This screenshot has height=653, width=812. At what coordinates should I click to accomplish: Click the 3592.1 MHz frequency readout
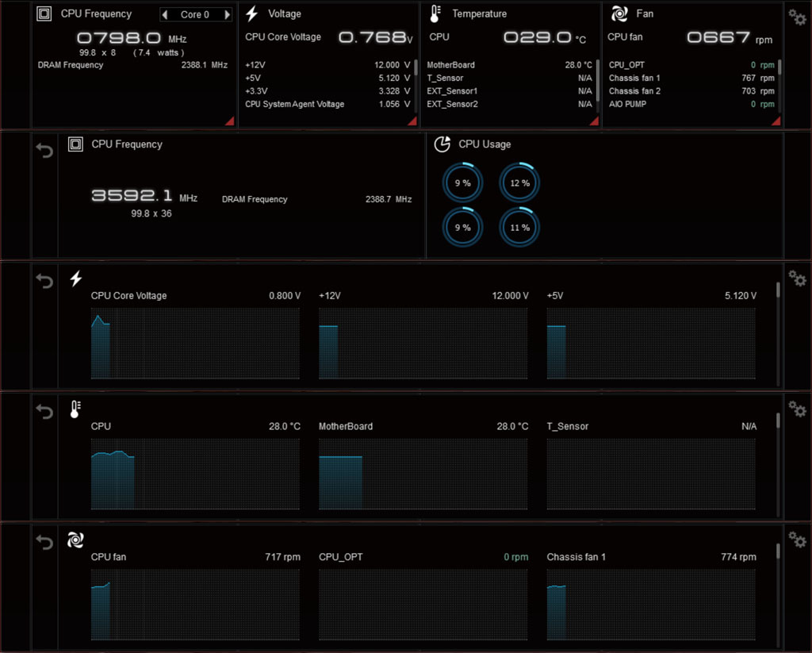(x=144, y=196)
